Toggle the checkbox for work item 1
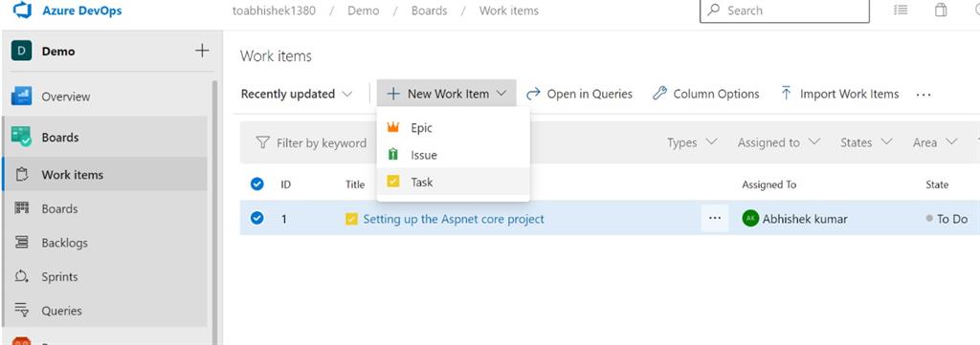 point(256,218)
